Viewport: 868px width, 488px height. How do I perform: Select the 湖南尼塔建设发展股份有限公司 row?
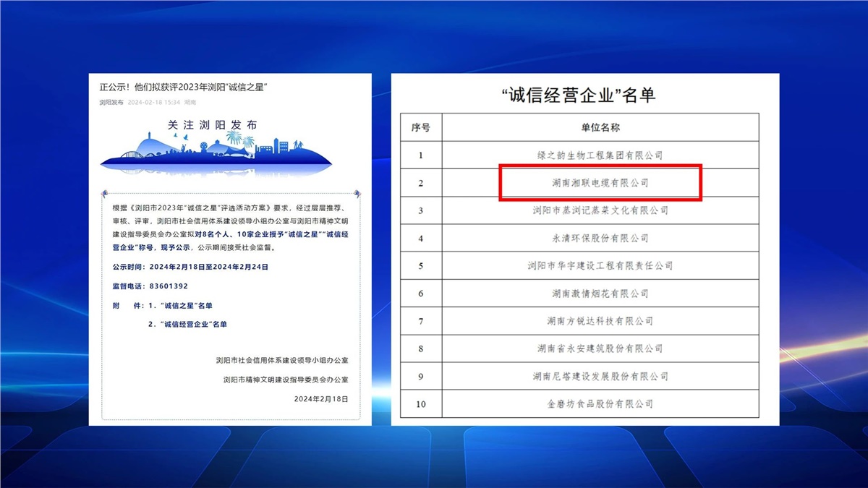(x=600, y=376)
